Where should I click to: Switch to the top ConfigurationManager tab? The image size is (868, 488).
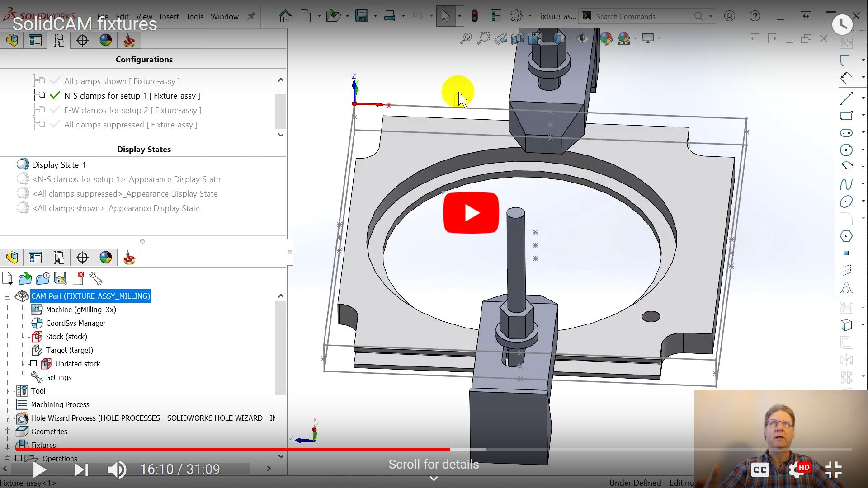59,40
